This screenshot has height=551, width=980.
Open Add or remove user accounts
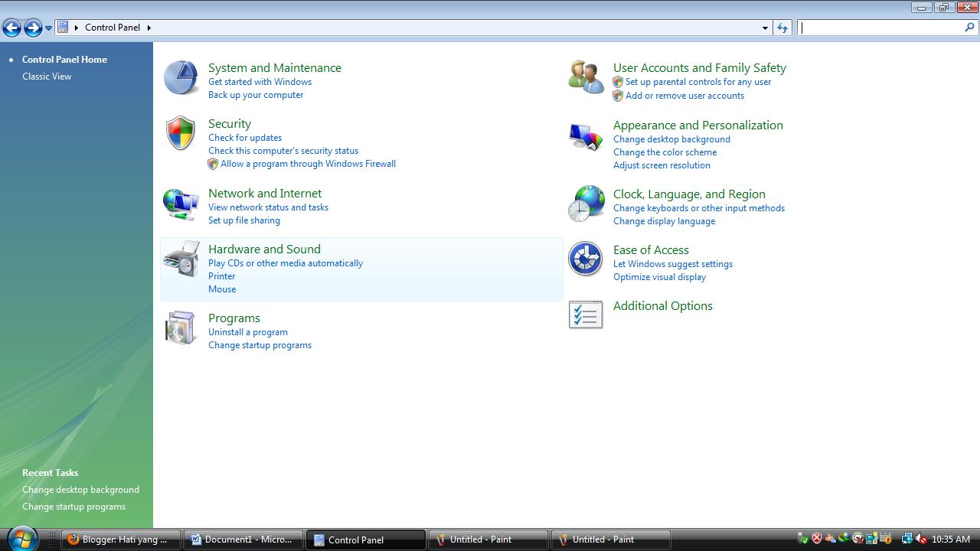(684, 96)
